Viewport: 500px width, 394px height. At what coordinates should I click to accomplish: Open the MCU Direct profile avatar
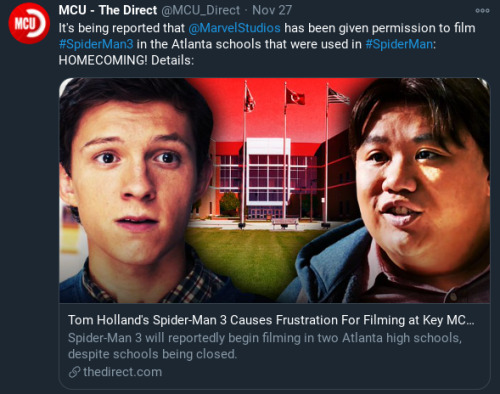pos(29,24)
